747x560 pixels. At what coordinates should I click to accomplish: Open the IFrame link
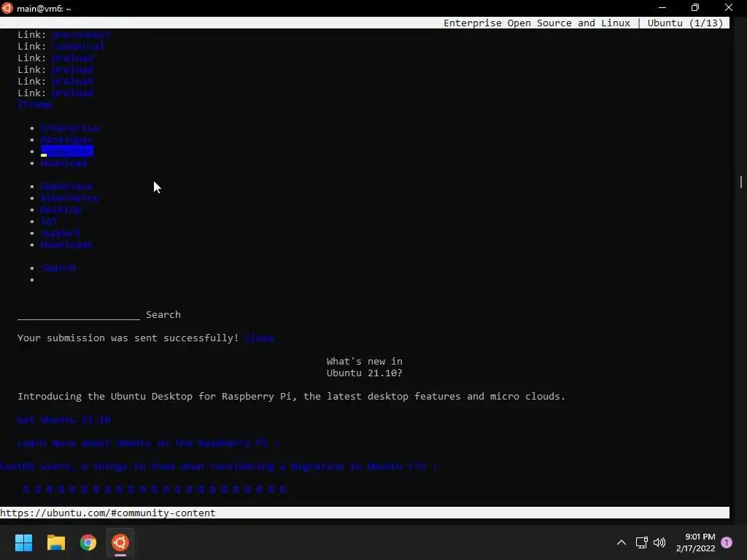click(x=35, y=105)
